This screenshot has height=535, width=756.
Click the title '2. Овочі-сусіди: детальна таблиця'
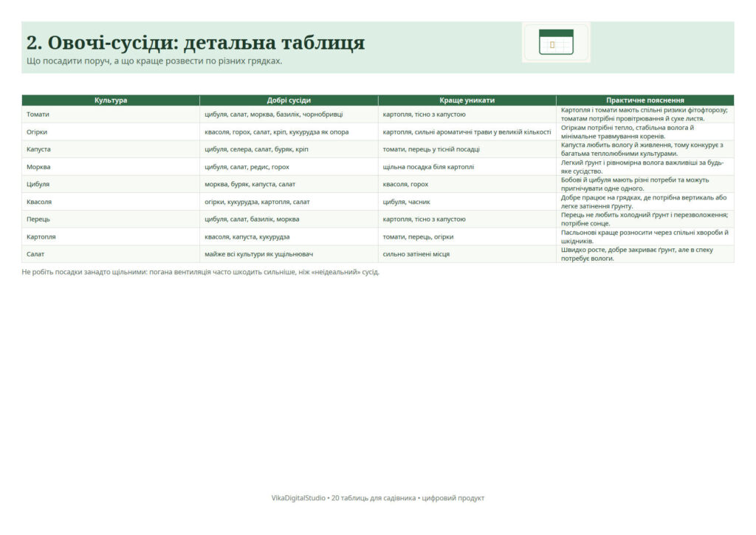tap(195, 42)
